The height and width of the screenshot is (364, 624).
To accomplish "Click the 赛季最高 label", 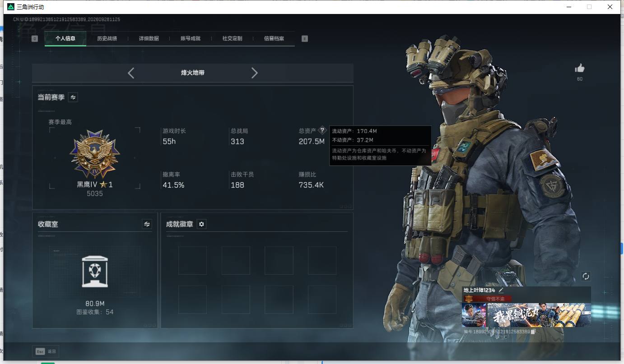I will pos(60,122).
